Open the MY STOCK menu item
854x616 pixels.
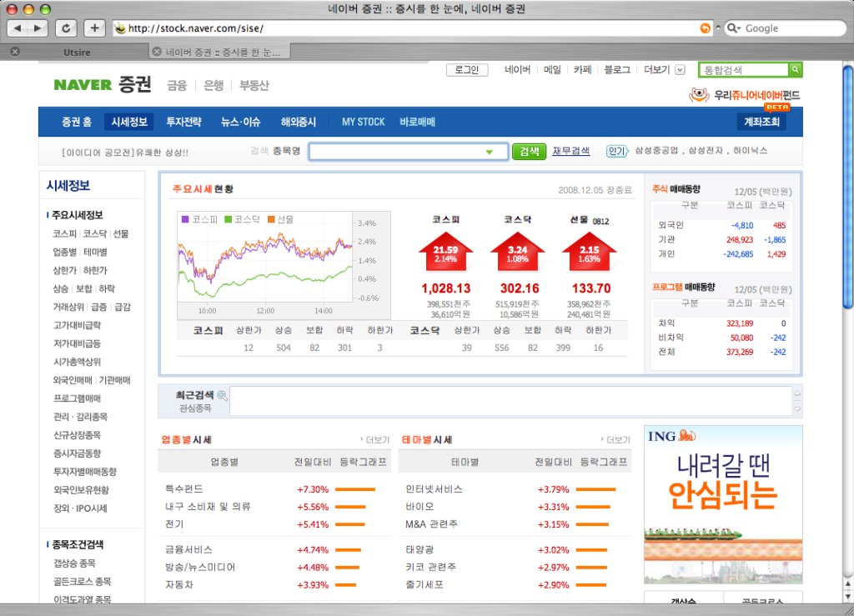(364, 122)
